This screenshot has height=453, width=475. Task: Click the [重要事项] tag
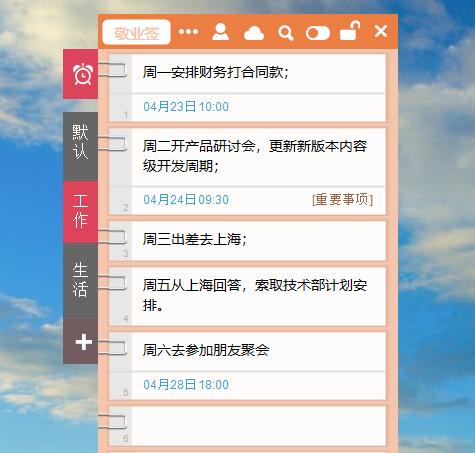tap(342, 199)
